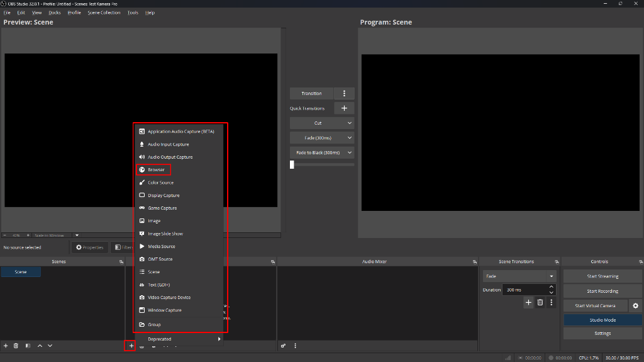Add a Window Capture source
The image size is (644, 362).
179,310
